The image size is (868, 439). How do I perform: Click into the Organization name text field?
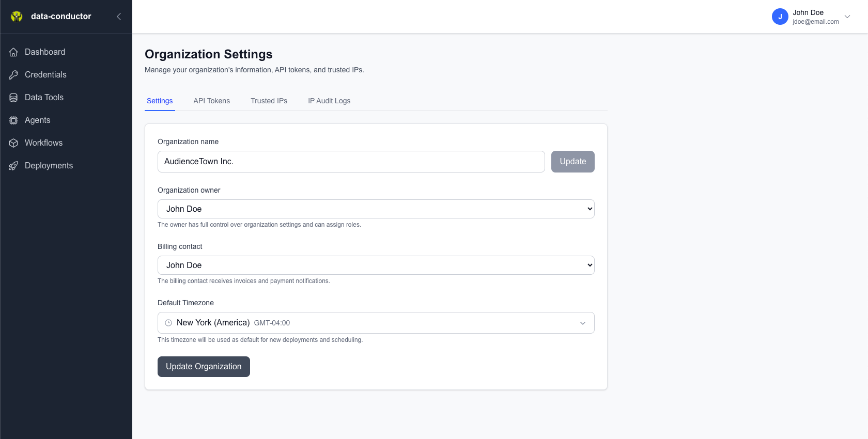(x=351, y=162)
